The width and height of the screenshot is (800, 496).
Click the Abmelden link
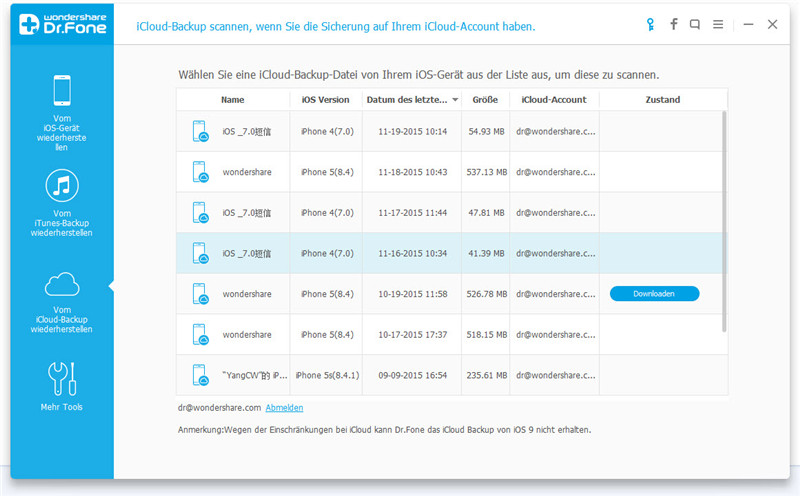(x=284, y=408)
